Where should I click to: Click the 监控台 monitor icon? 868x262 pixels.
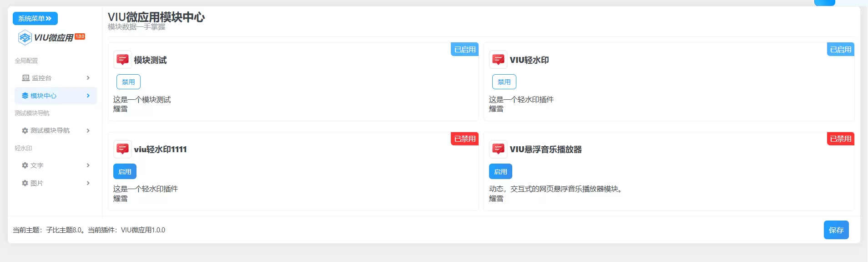pyautogui.click(x=26, y=78)
